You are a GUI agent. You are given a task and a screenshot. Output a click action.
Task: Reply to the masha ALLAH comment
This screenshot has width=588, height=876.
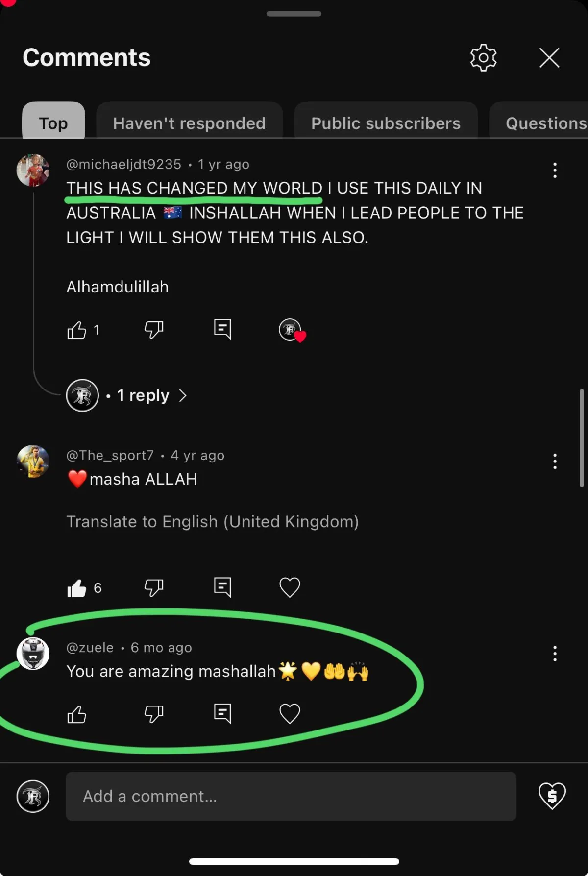pyautogui.click(x=222, y=587)
